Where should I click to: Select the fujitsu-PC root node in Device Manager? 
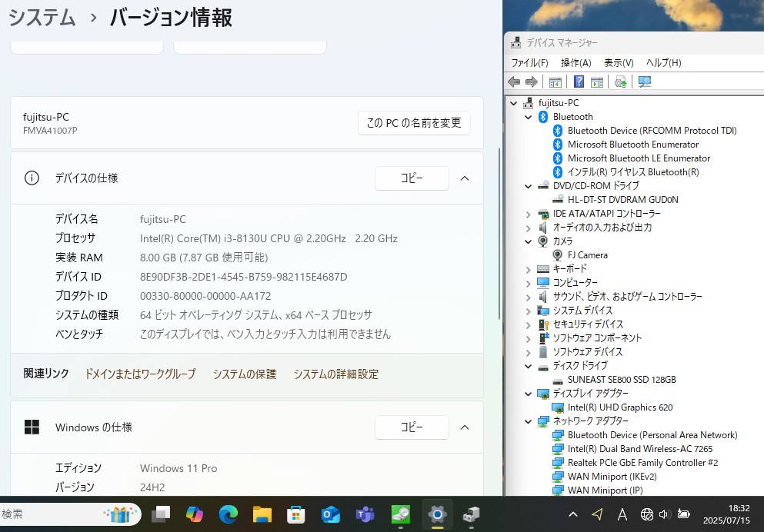coord(559,103)
